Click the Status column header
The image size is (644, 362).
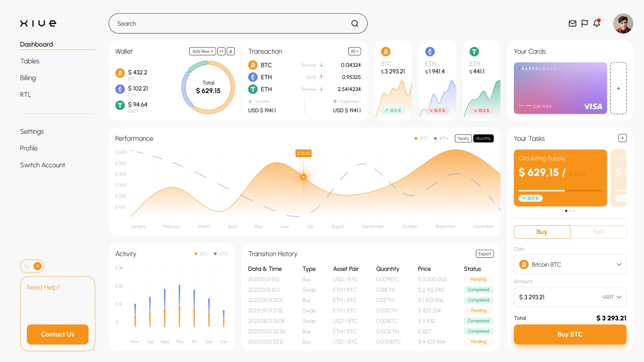472,269
